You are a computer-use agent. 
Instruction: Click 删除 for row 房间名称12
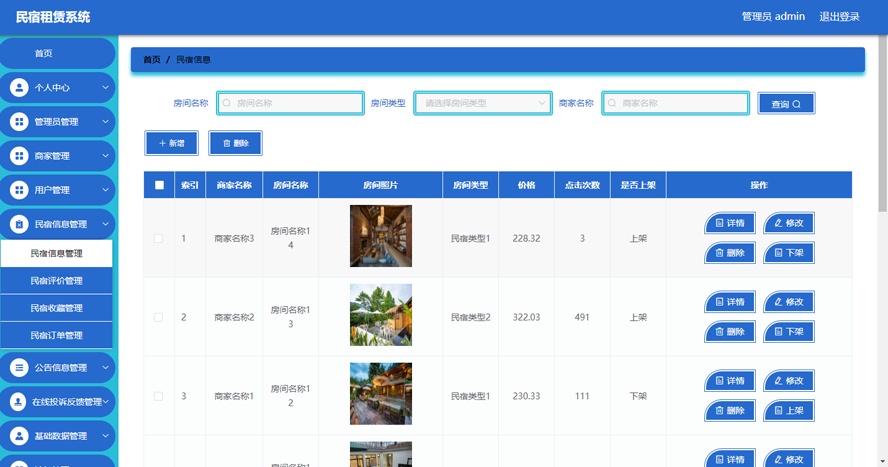[x=729, y=410]
